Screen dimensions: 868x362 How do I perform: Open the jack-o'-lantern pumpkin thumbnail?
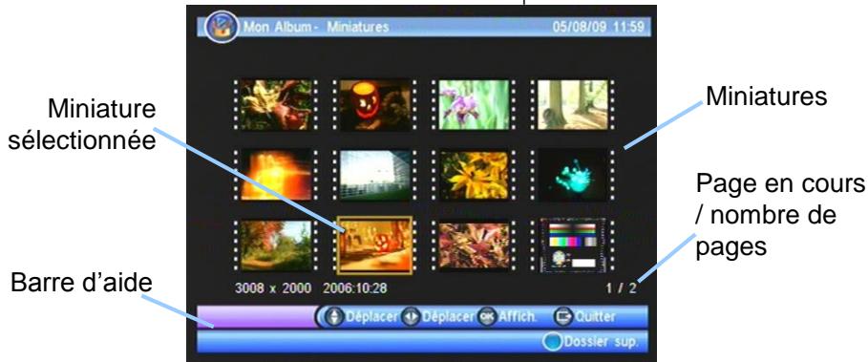374,104
